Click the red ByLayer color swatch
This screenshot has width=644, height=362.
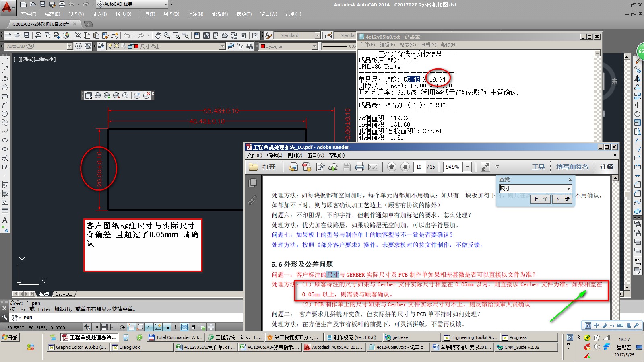pyautogui.click(x=262, y=46)
